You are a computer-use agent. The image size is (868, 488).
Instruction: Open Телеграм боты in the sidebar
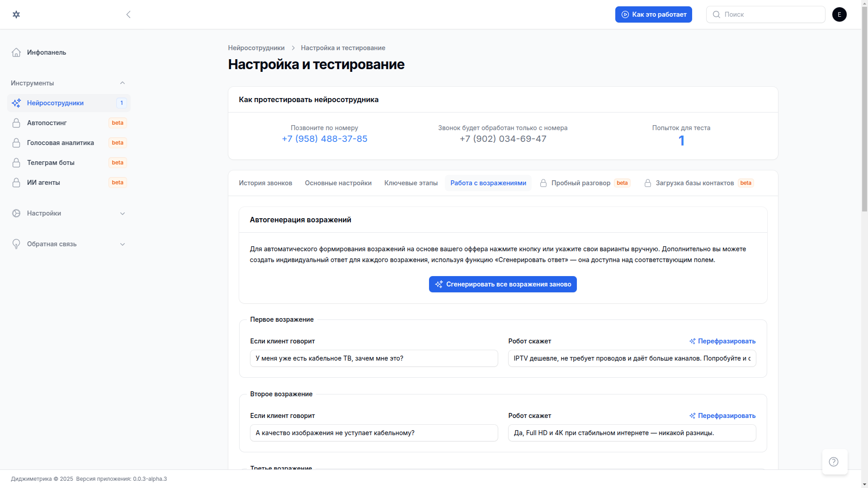[x=69, y=163]
